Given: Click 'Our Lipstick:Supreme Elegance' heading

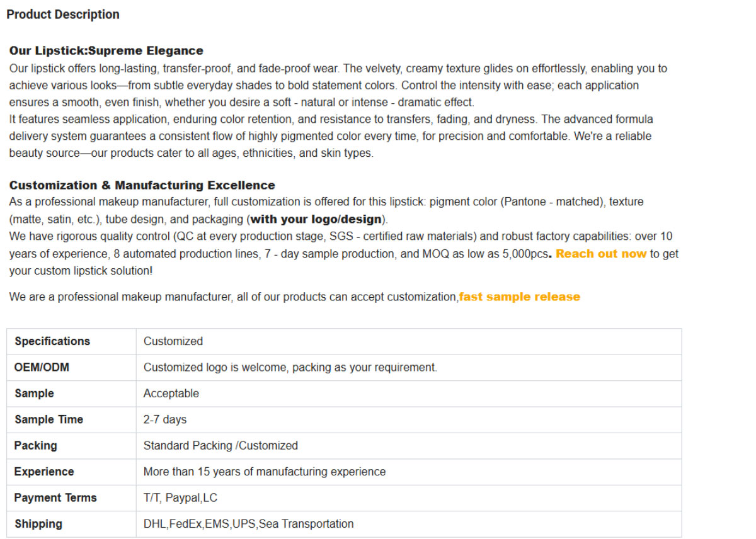Looking at the screenshot, I should (106, 51).
